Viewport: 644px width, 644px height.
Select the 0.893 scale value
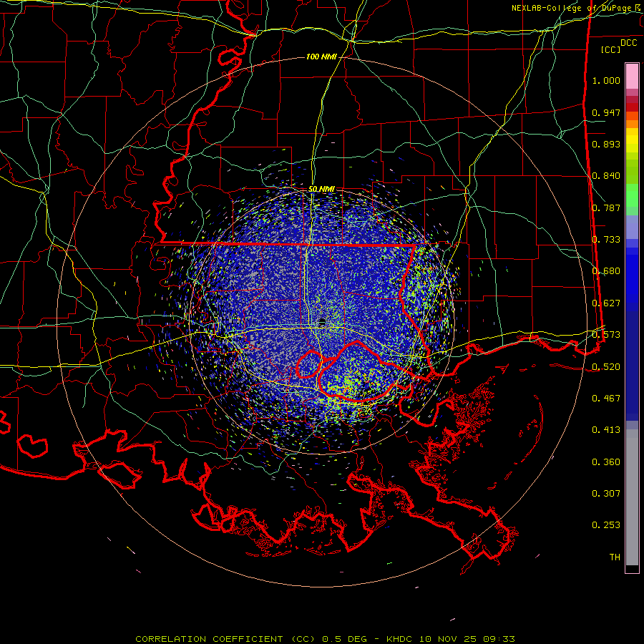[x=606, y=144]
